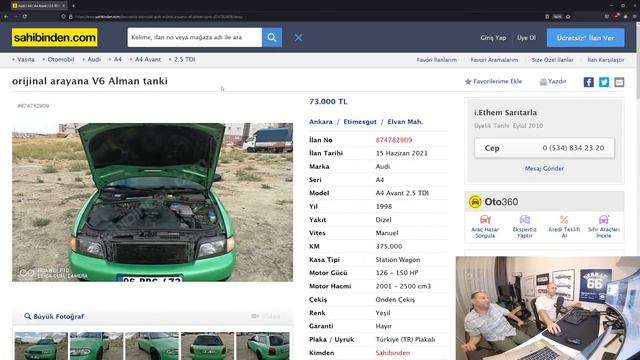Click browser reload icon
640x360 pixels.
(25, 17)
